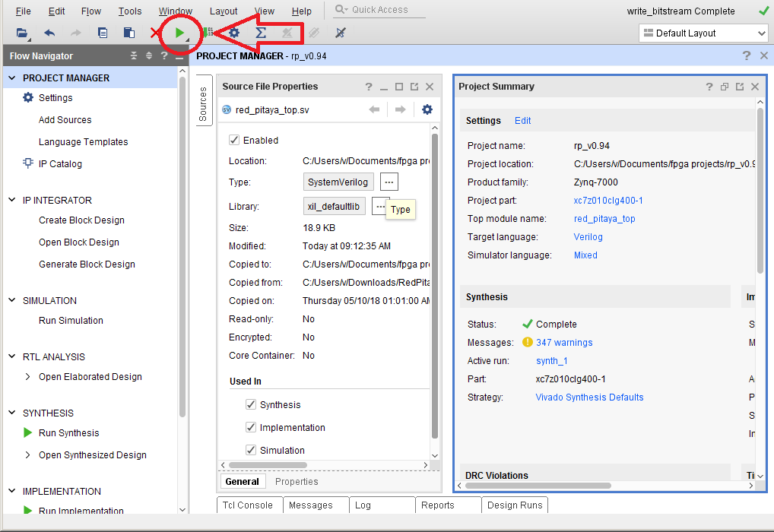Screen dimensions: 774x532
Task: Click the Quick Access search field
Action: 380,10
